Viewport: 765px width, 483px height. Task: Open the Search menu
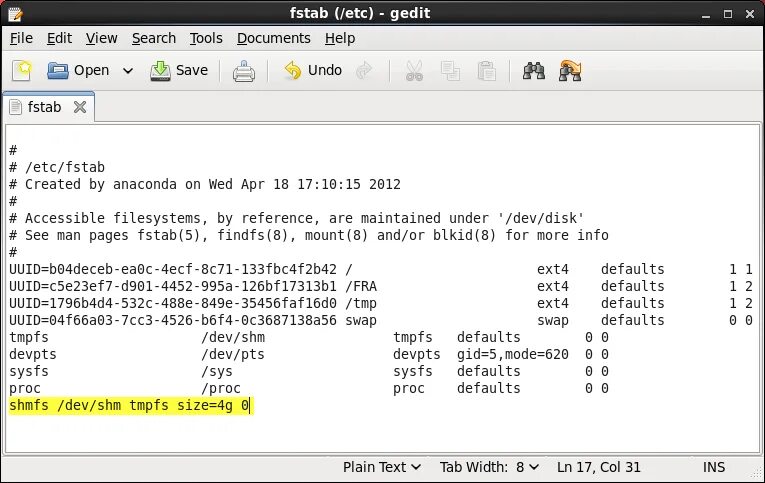[x=154, y=38]
